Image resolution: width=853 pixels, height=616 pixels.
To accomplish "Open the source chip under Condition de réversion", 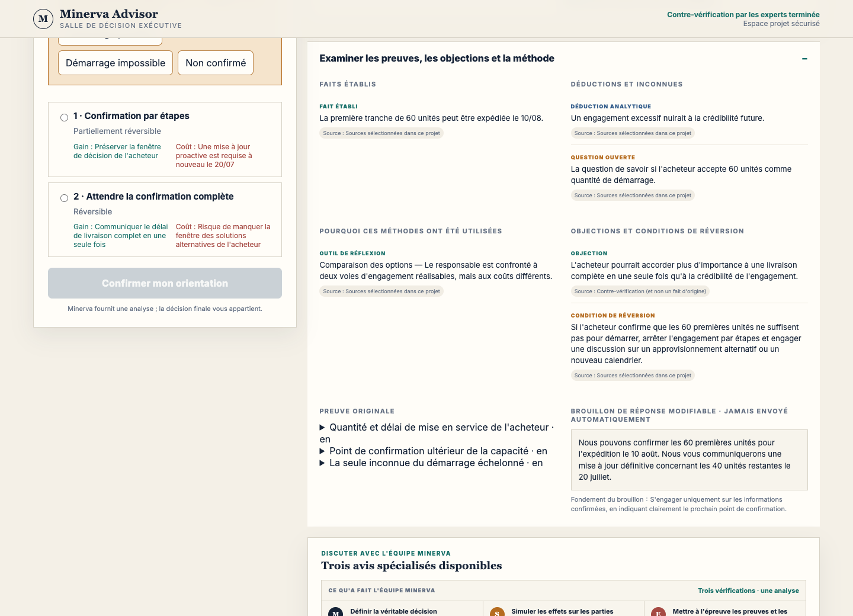I will 633,376.
